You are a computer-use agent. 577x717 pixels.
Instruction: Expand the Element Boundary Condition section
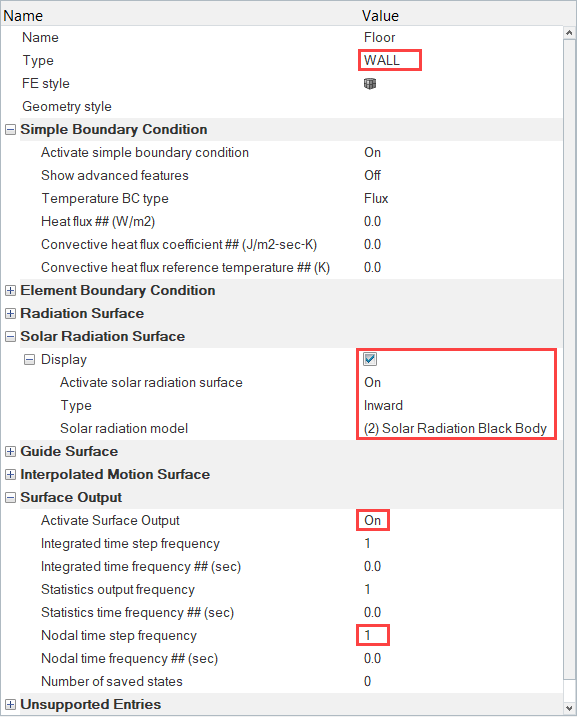[x=10, y=290]
